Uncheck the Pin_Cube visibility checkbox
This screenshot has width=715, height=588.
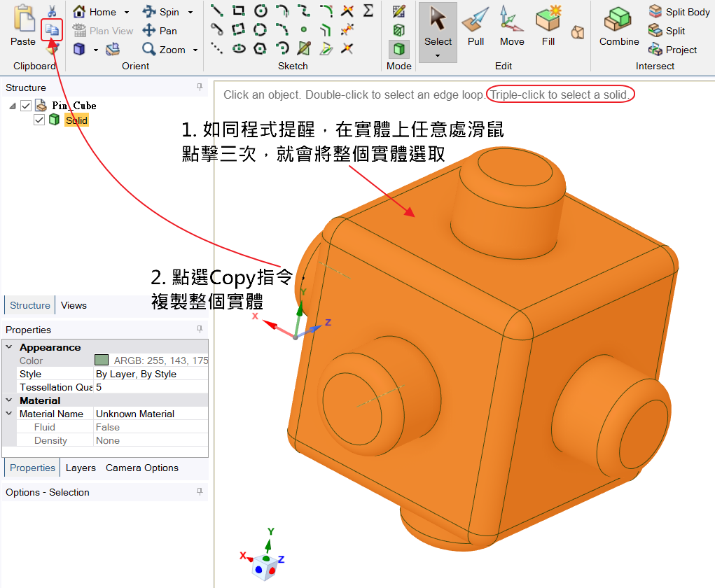click(26, 106)
